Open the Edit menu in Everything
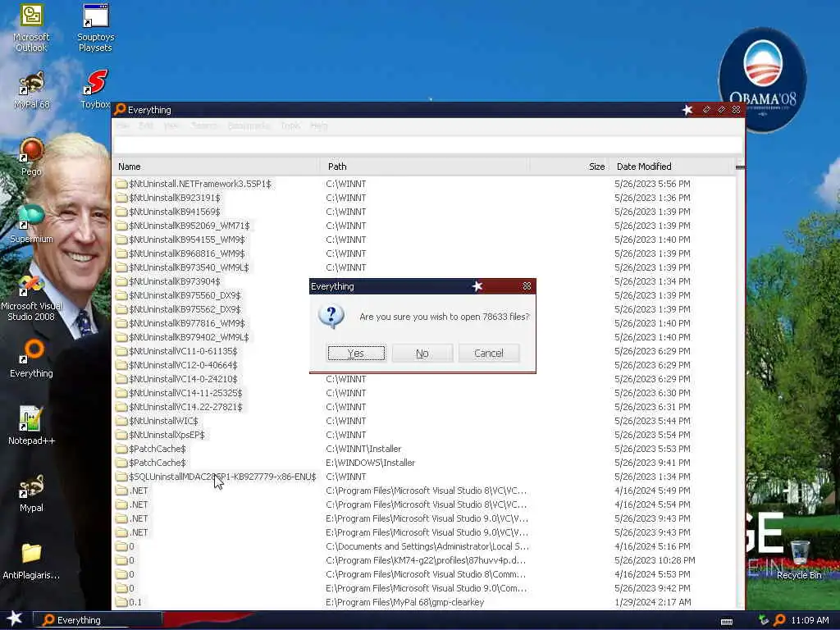840x630 pixels. [146, 126]
